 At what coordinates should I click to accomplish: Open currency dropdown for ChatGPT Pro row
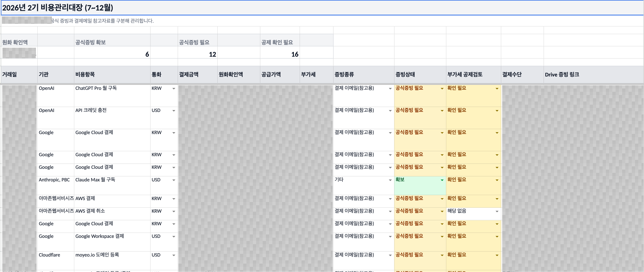click(x=173, y=89)
